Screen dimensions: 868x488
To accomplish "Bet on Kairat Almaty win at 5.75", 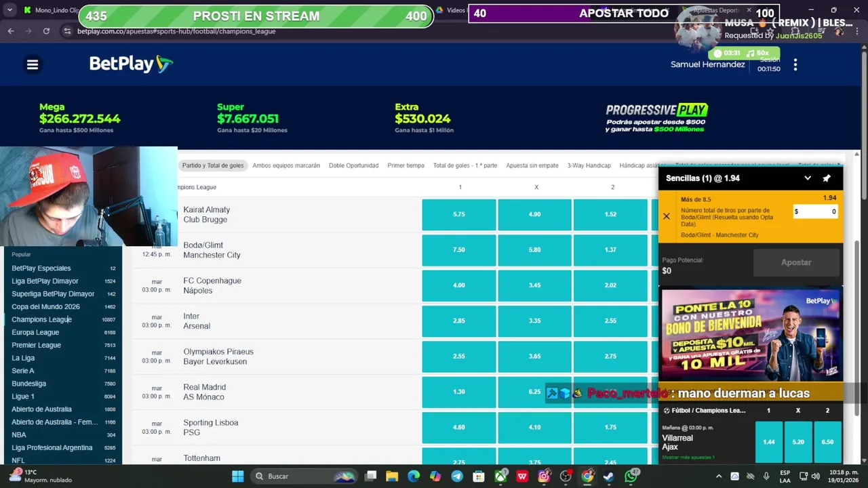I will coord(459,214).
